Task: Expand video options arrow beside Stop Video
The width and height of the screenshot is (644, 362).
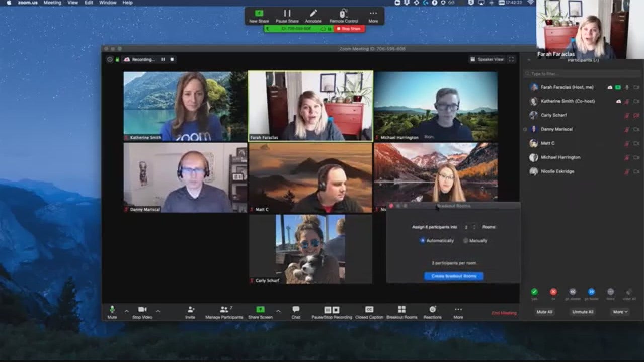Action: [x=158, y=311]
